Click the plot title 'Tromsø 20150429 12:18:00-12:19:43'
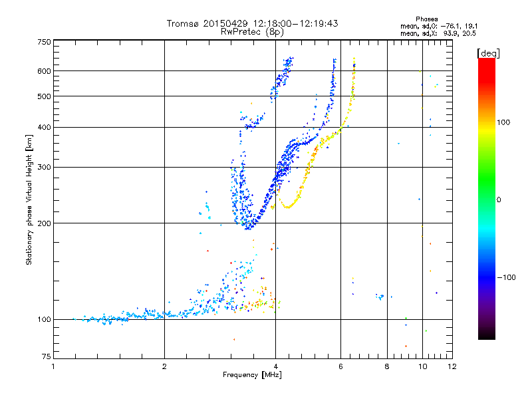This screenshot has width=532, height=399. 252,23
